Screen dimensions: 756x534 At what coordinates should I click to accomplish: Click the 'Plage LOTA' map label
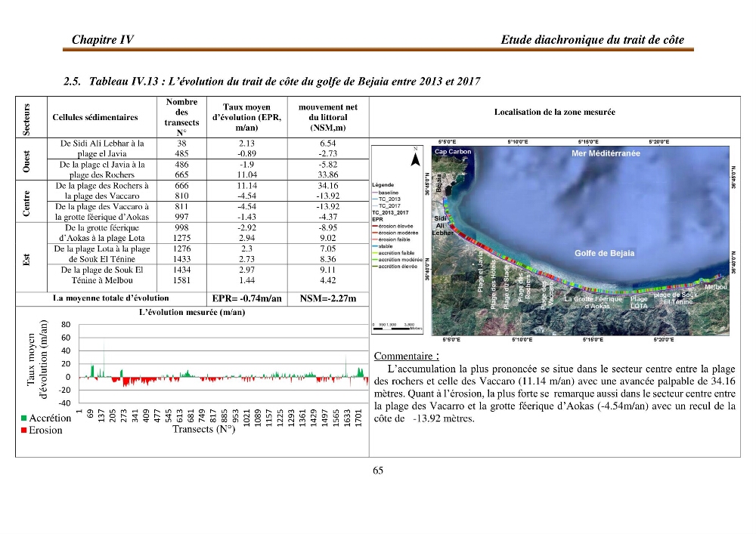[639, 302]
